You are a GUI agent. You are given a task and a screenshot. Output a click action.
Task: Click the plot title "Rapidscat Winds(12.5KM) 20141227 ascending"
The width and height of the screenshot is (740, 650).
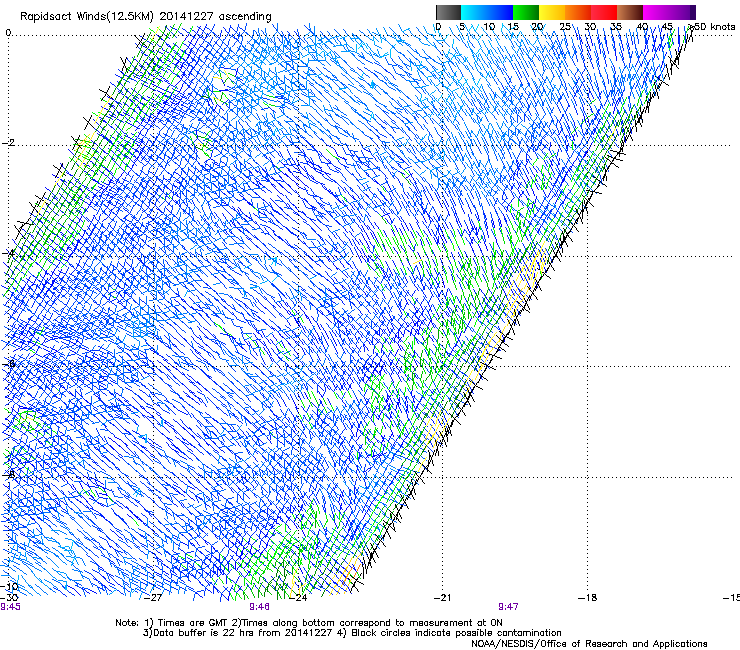coord(146,17)
